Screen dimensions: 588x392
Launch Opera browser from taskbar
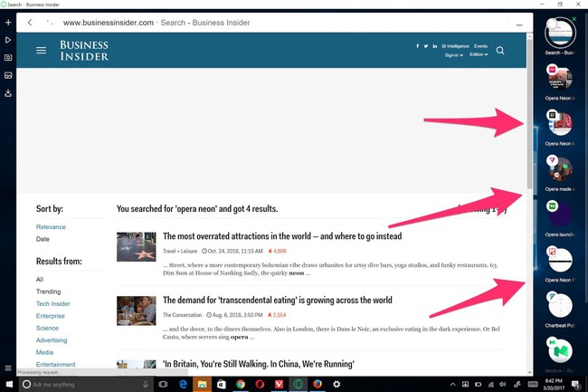tap(260, 384)
